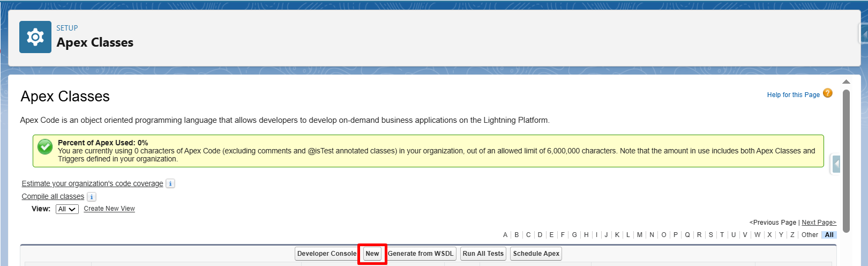Filter classes by letter B
Viewport: 868px width, 266px height.
(517, 235)
